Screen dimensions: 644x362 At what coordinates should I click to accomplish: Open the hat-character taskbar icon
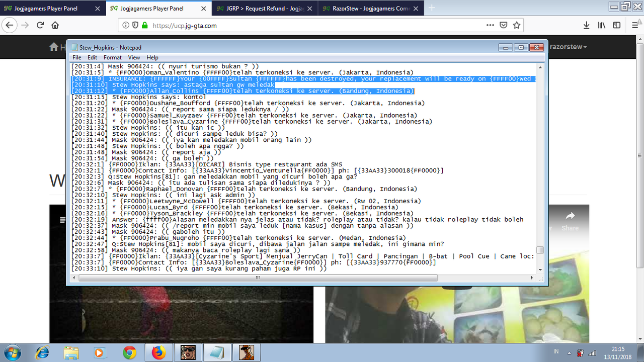(247, 352)
